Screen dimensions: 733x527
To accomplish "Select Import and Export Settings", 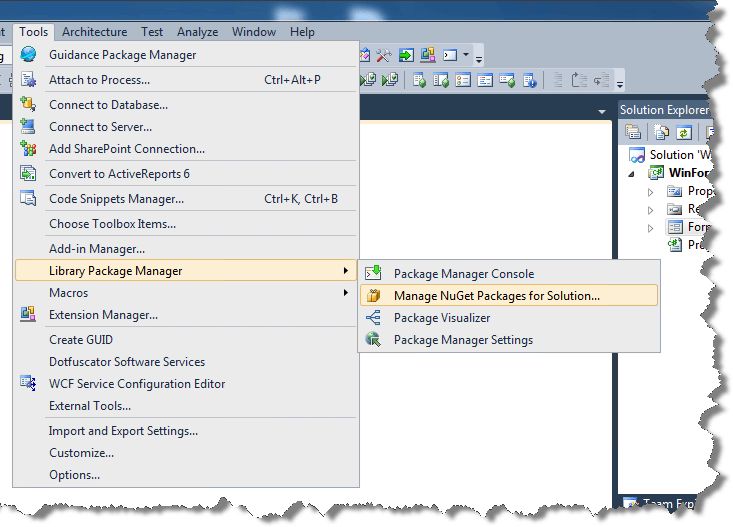I will point(186,431).
